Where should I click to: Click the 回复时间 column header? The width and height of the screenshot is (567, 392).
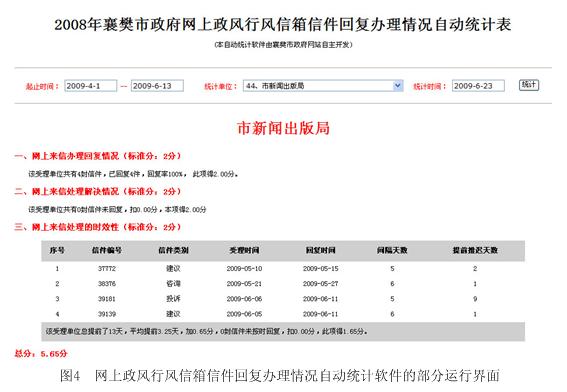[x=320, y=250]
